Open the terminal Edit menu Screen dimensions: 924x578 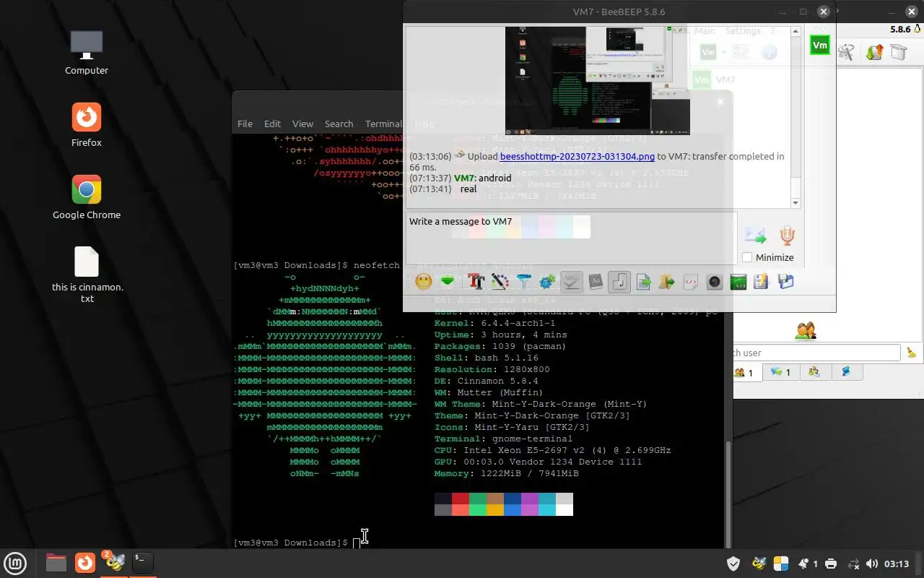(x=272, y=124)
